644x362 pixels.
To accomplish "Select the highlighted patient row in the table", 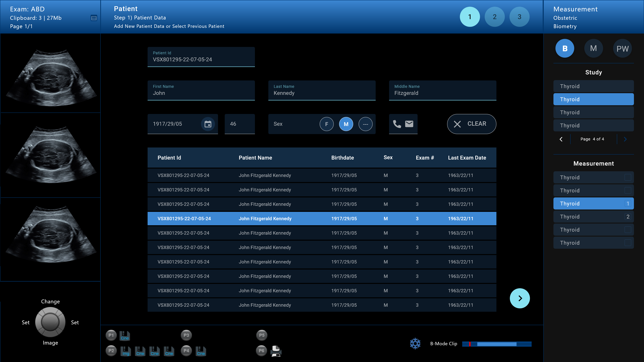I will 322,219.
